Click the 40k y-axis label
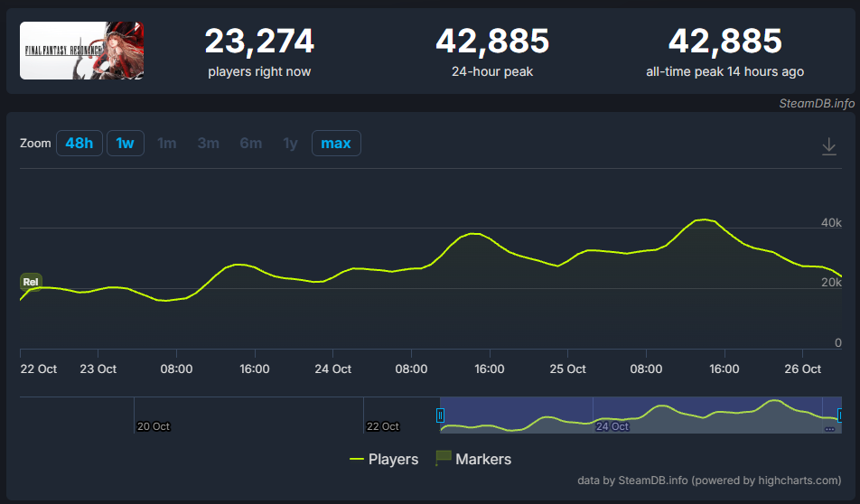860x504 pixels. 831,223
